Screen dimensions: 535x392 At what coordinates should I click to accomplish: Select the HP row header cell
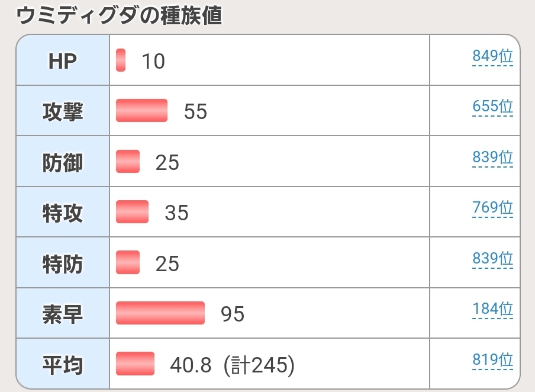(x=63, y=60)
